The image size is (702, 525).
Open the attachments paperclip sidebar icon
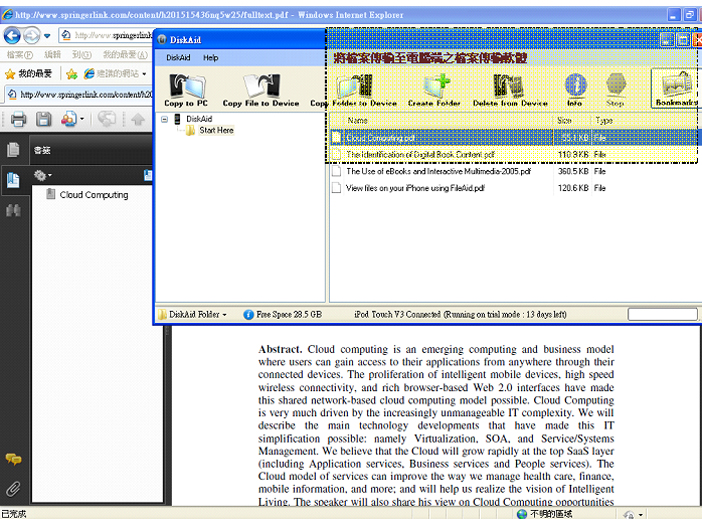(13, 489)
